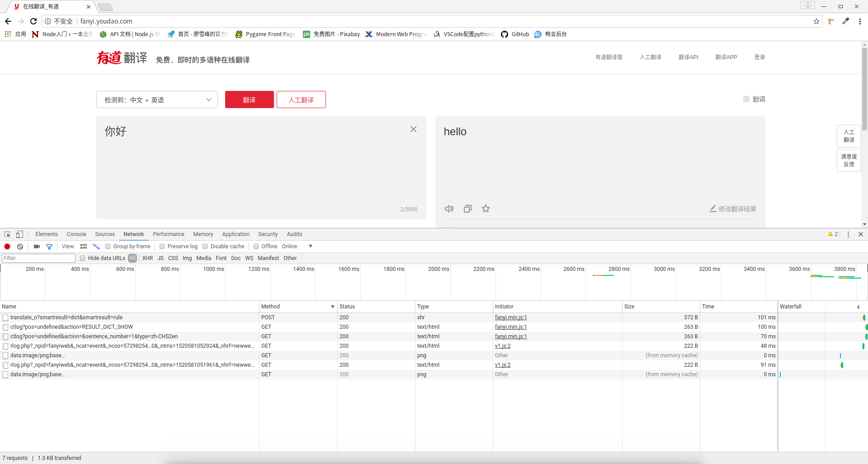
Task: Enable the 划词 checkbox
Action: coord(746,99)
